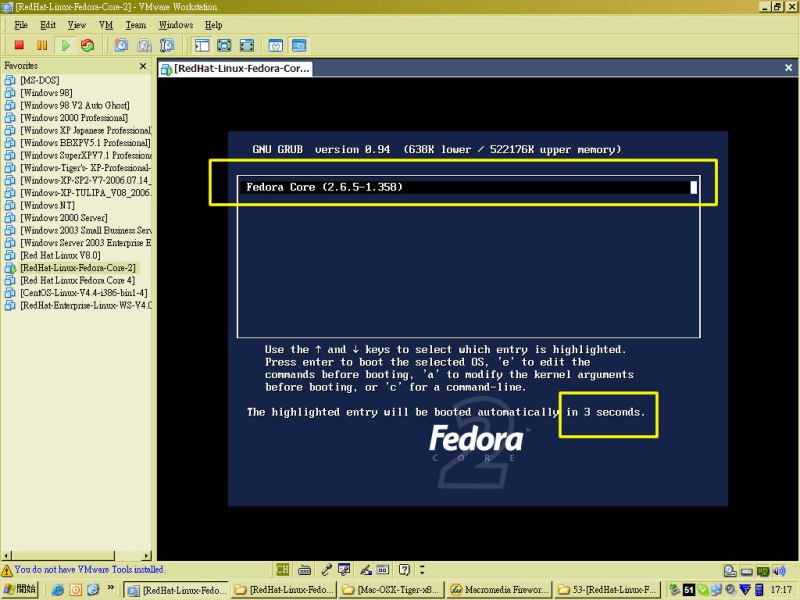Switch to Mac-OSX-Tiger folder taskbar button
This screenshot has height=600, width=800.
tap(391, 590)
